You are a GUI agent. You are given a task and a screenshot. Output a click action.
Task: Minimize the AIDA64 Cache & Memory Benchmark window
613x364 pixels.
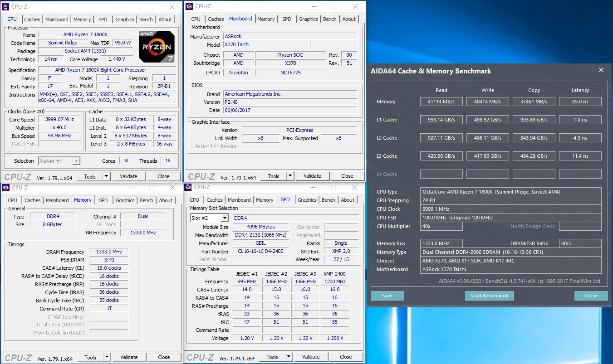[x=581, y=70]
